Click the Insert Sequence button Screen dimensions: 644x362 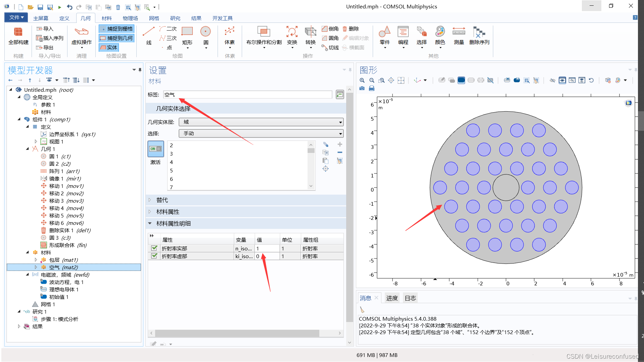point(50,38)
